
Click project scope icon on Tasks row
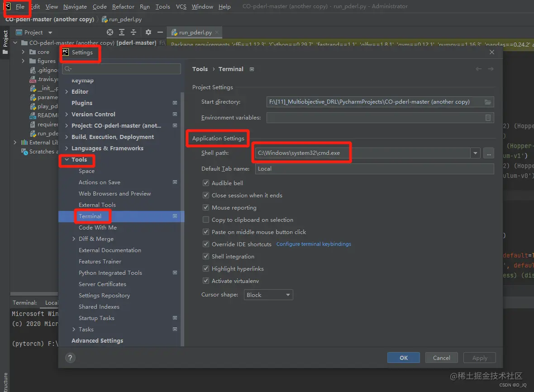(x=175, y=330)
